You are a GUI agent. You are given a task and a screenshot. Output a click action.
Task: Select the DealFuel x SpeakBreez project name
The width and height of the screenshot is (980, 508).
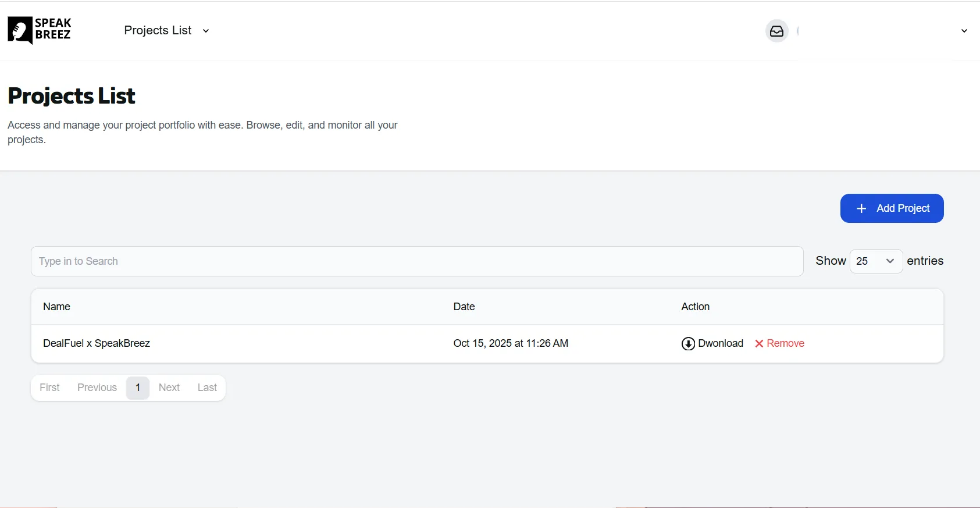[97, 343]
